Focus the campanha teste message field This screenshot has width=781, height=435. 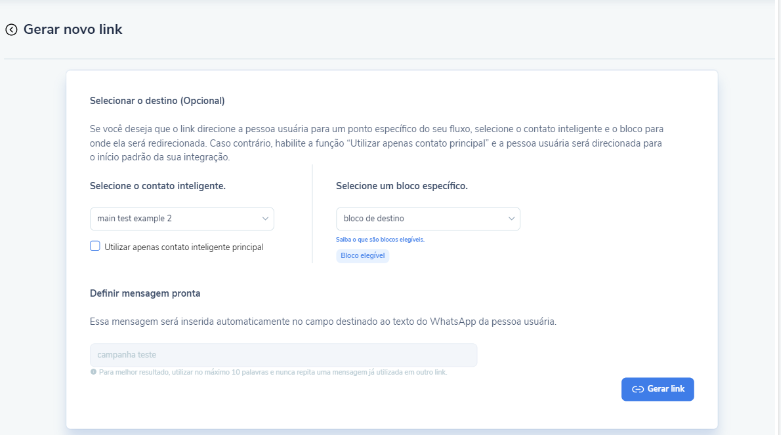[283, 355]
